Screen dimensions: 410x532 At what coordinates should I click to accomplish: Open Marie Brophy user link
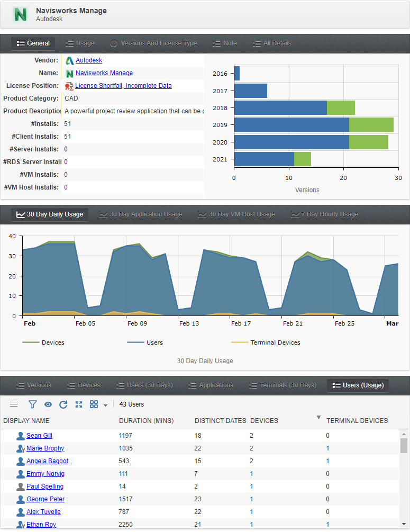coord(45,448)
